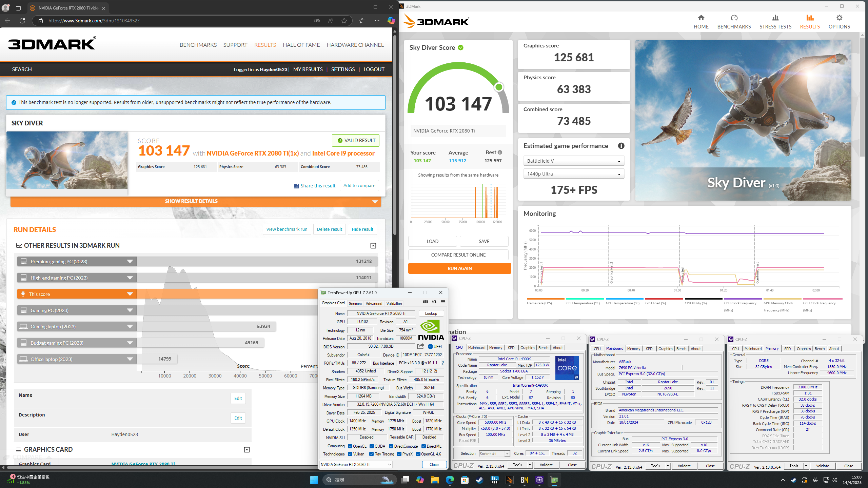Open Options gear in 3DMark app

tap(839, 22)
